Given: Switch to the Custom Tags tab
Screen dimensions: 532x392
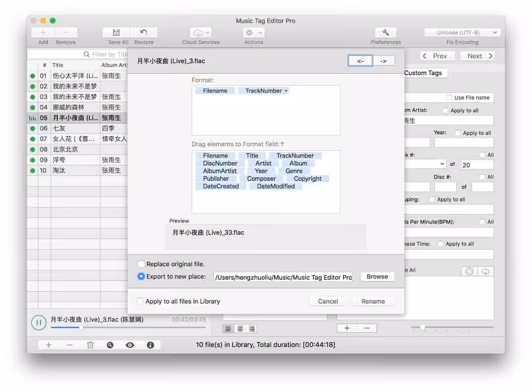Looking at the screenshot, I should pyautogui.click(x=423, y=73).
